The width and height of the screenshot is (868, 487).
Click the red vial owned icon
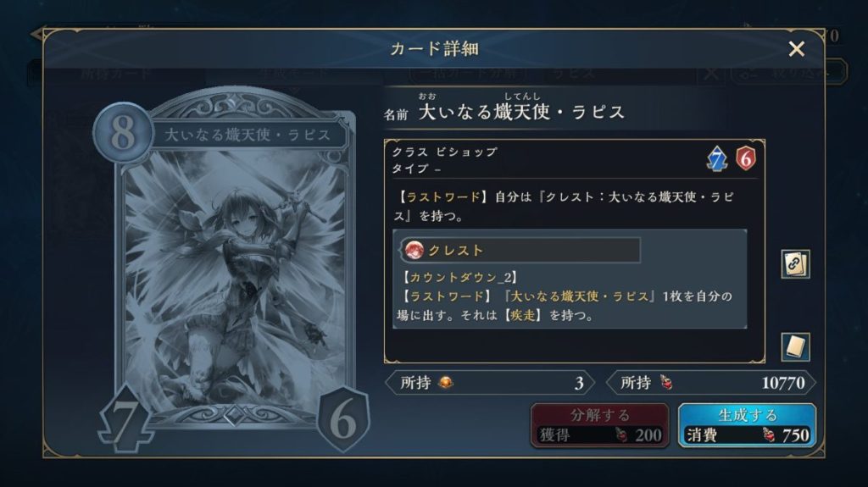click(666, 382)
